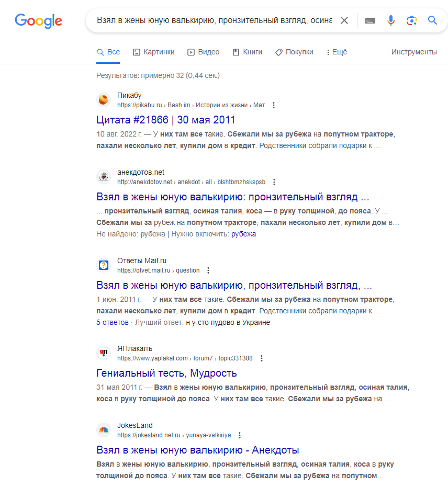Click the blue magnifier search button

click(x=432, y=20)
